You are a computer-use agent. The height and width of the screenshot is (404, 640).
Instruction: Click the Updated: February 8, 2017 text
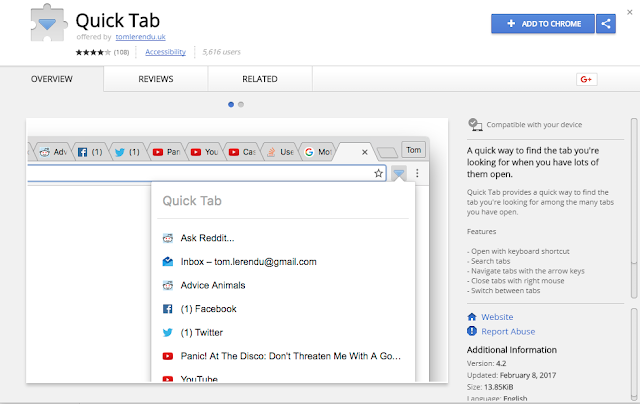coord(511,375)
